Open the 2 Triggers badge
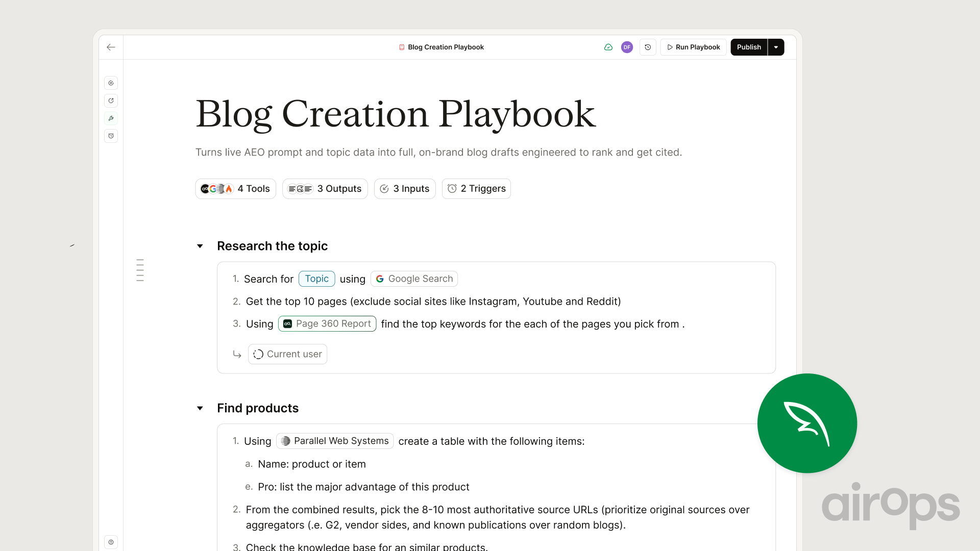This screenshot has width=980, height=551. (x=476, y=189)
